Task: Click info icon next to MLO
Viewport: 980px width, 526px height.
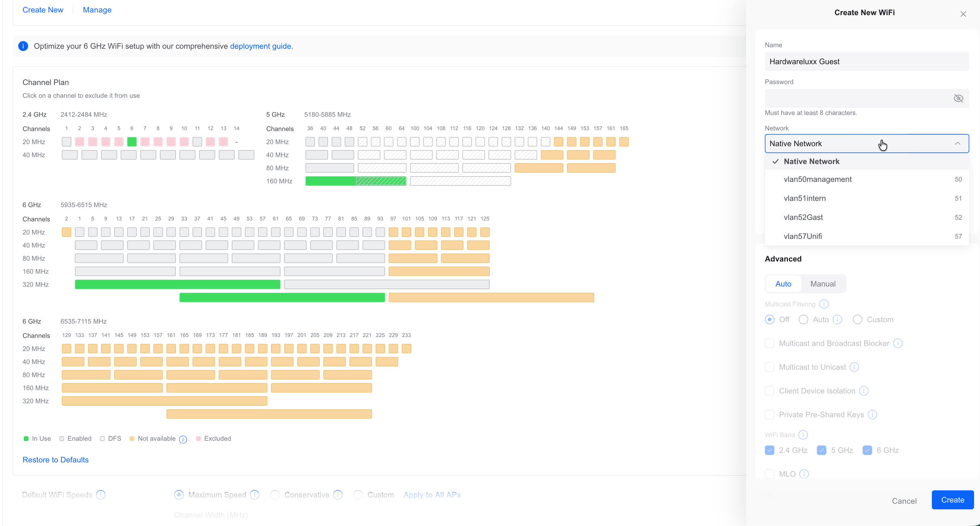Action: [x=804, y=474]
